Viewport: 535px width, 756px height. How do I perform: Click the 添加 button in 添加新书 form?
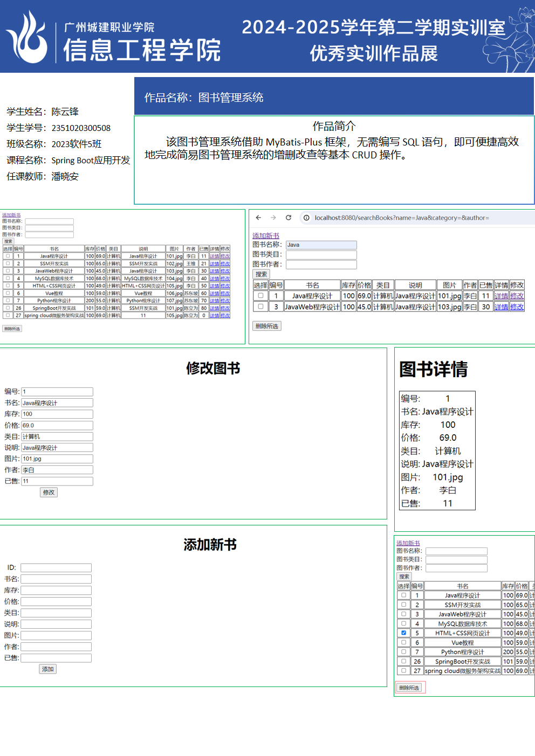(x=48, y=669)
